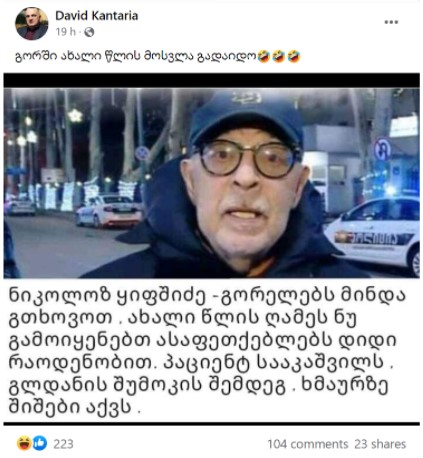Open the shared photo of man in cap
Screen dimensions: 423x458
coord(211,183)
